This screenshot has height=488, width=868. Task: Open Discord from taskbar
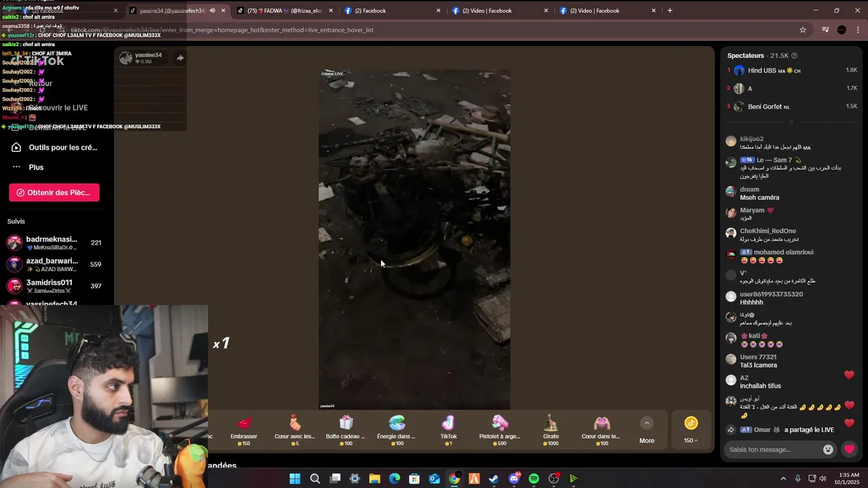coord(514,479)
